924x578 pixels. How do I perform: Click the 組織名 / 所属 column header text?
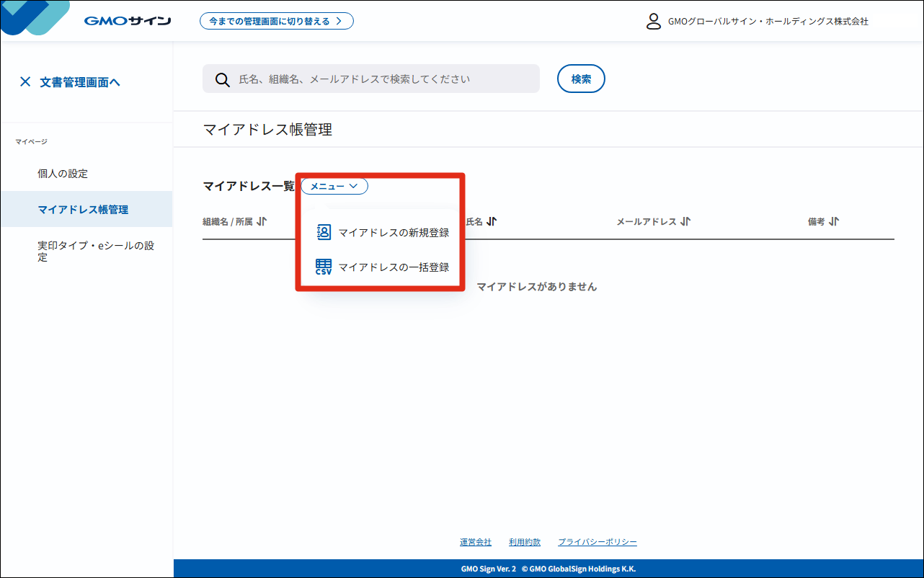(x=228, y=222)
